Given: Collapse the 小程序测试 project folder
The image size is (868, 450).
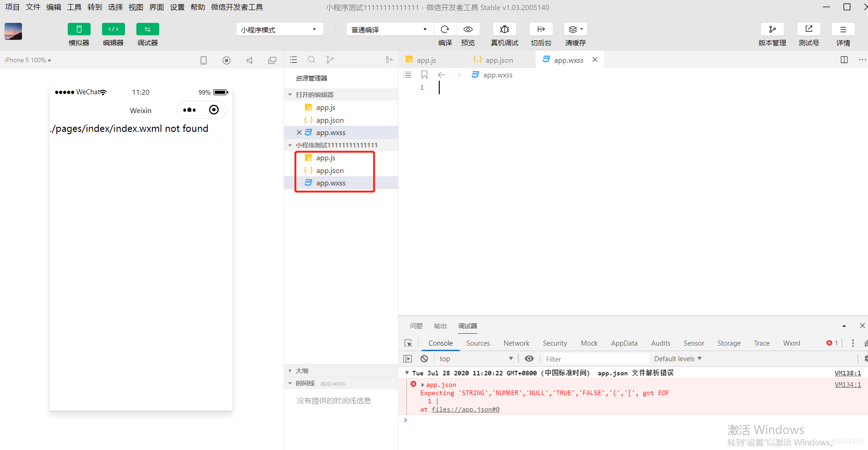Looking at the screenshot, I should (341, 145).
